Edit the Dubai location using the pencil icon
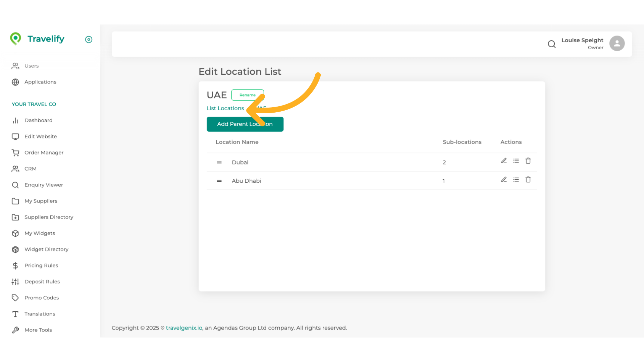Screen dimensions: 644x362 coord(504,161)
